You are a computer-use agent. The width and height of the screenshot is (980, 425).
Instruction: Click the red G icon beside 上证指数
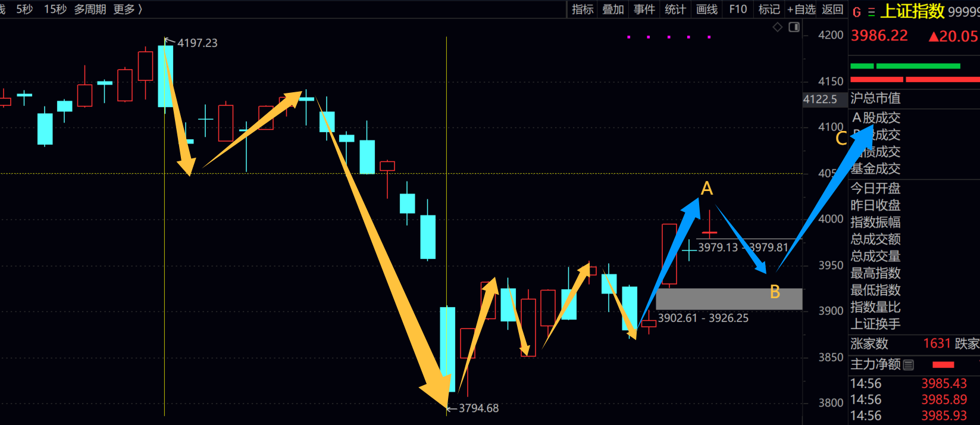(857, 12)
